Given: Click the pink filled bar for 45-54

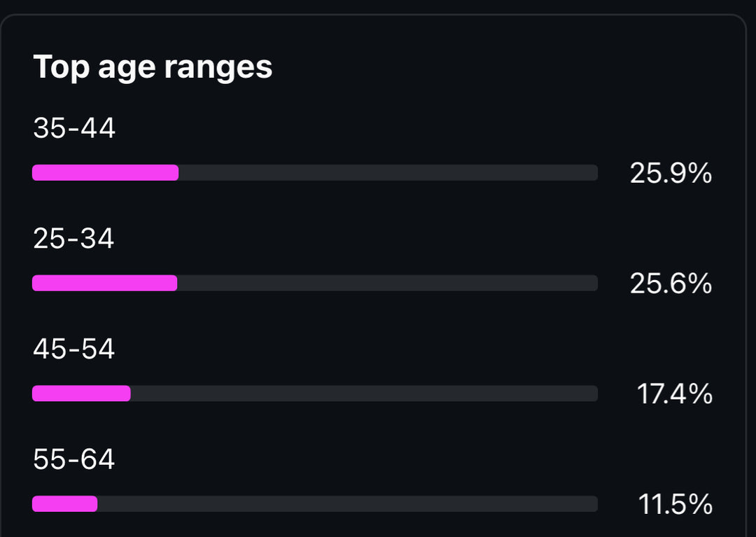Looking at the screenshot, I should (81, 393).
